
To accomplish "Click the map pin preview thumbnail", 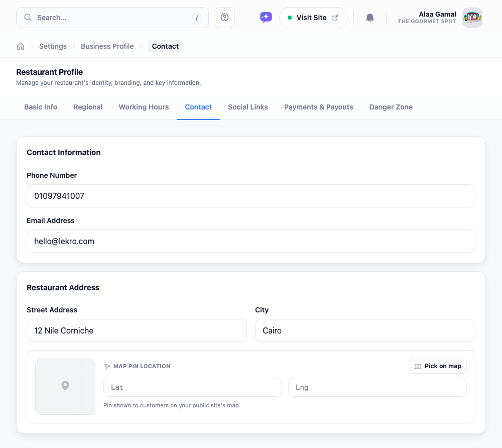I will click(65, 387).
